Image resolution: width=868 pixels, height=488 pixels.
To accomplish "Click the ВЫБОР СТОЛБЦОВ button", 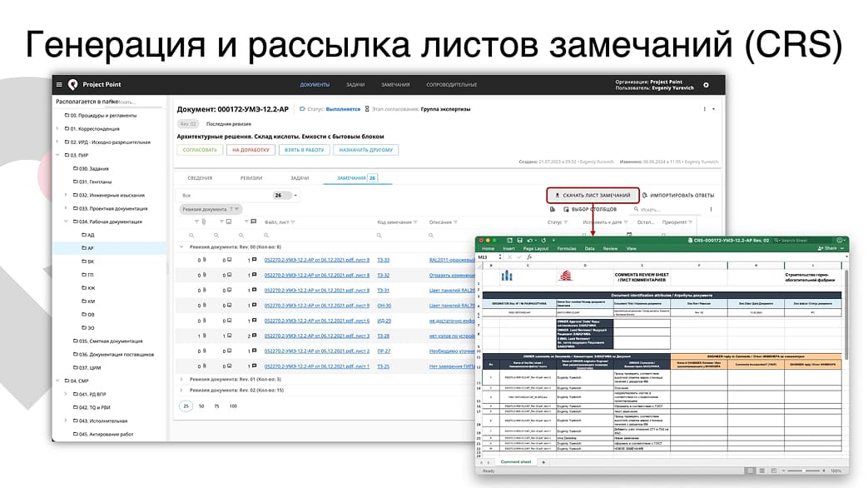I will pos(590,209).
